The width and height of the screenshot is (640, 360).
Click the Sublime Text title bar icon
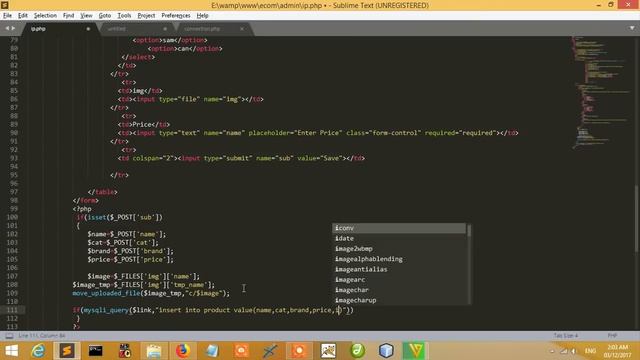click(4, 5)
